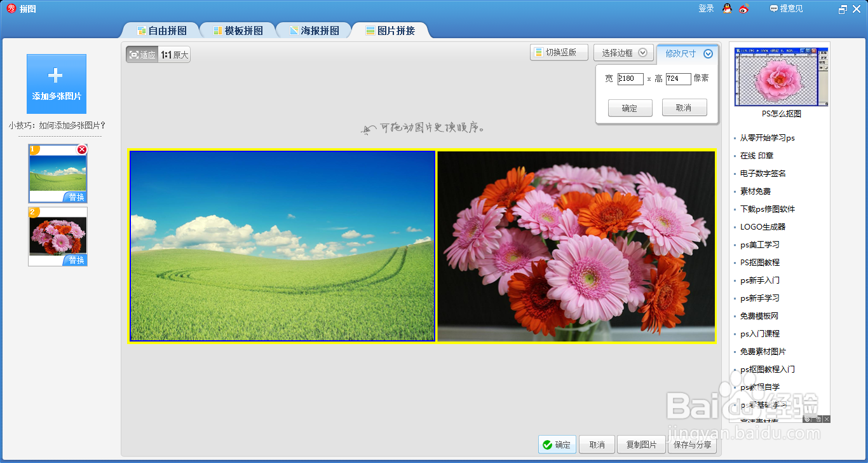The image size is (868, 463).
Task: Select thumbnail 2 of the flowers
Action: pyautogui.click(x=58, y=236)
